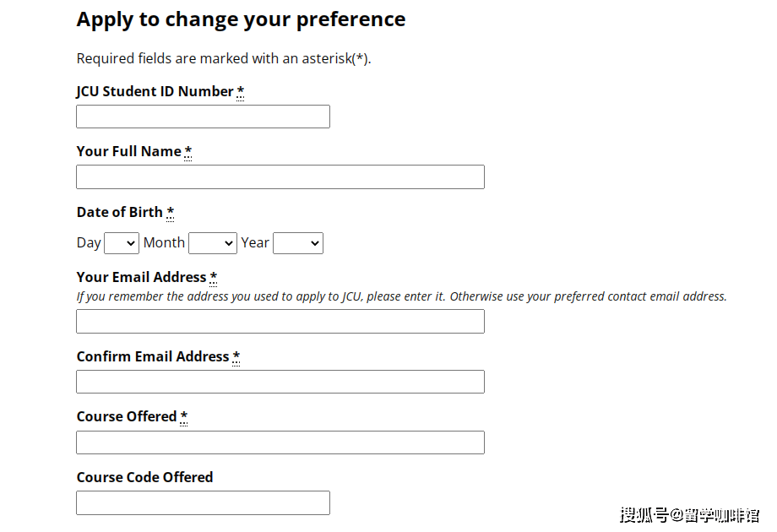Click the 'Your Full Name' label text
This screenshot has width=777, height=532.
[128, 152]
